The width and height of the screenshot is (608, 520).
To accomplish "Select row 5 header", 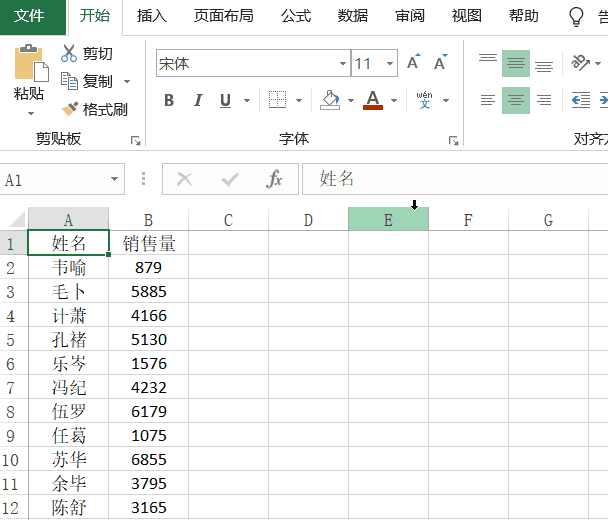I will coord(14,339).
